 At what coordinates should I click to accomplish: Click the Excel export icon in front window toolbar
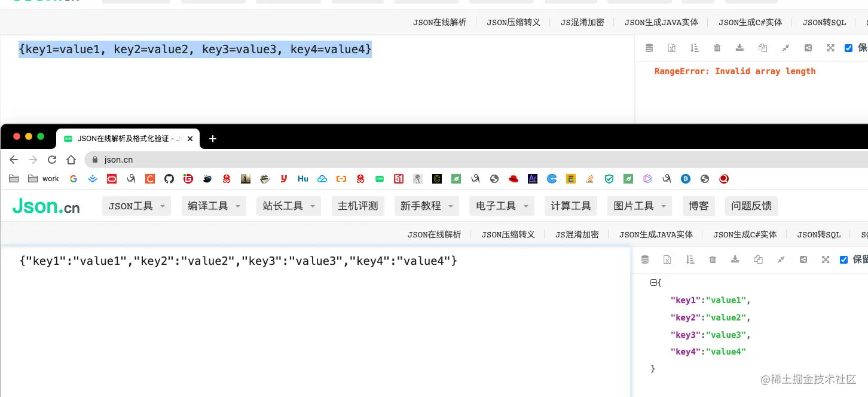(667, 259)
